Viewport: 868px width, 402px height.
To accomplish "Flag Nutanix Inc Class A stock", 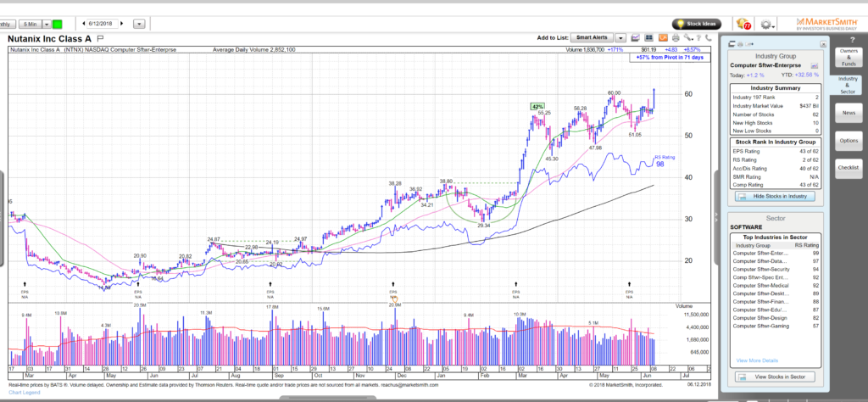I will tap(100, 39).
